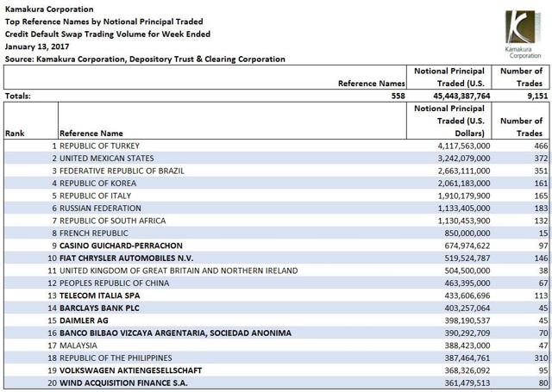Click the Kamakura Corporation logo
This screenshot has height=392, width=552.
click(523, 34)
